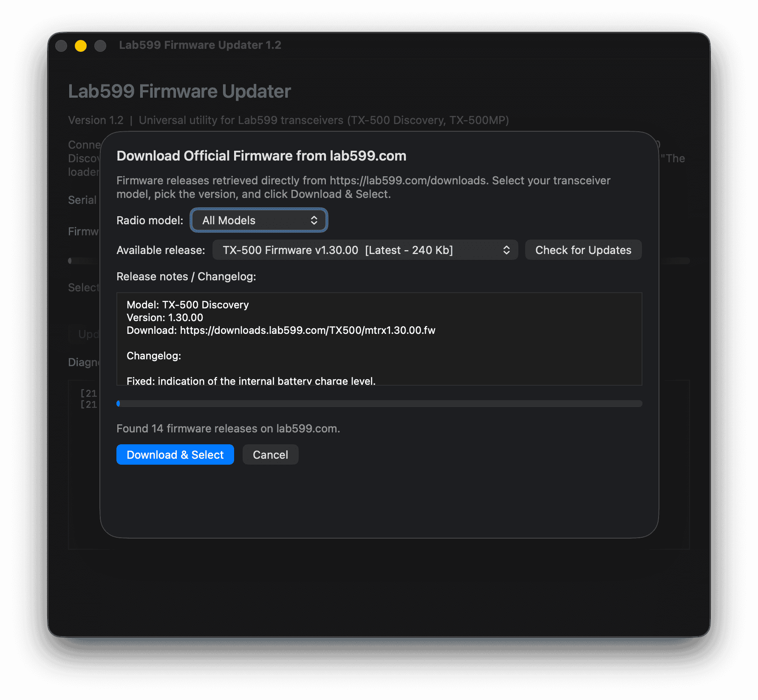The image size is (758, 700).
Task: Click the Check for Updates button
Action: (x=583, y=250)
